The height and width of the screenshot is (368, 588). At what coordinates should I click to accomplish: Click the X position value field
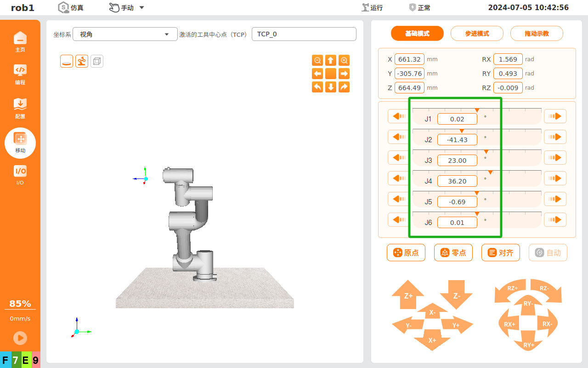(x=409, y=59)
